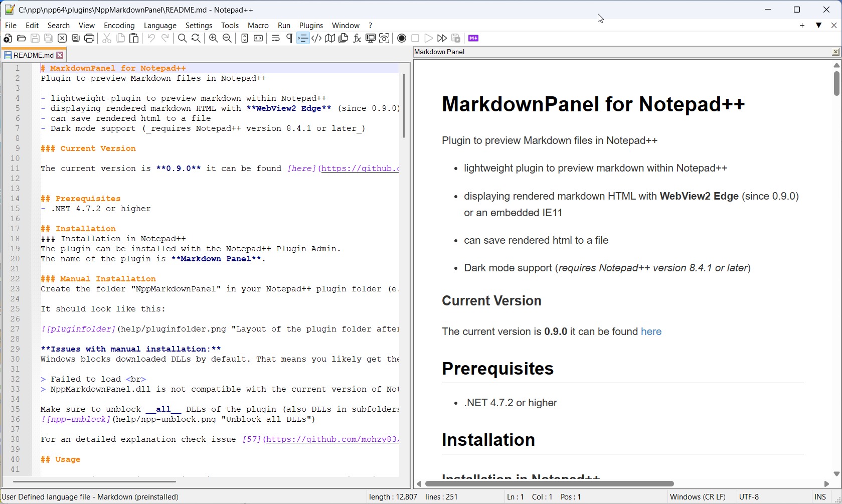Zoom in using the plus magnifier icon

pos(214,38)
